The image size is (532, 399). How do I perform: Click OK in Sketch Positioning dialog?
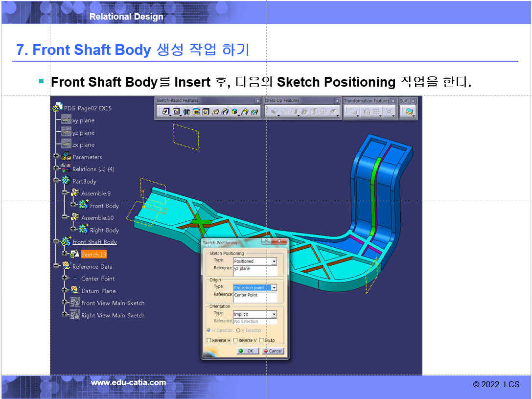coord(248,351)
